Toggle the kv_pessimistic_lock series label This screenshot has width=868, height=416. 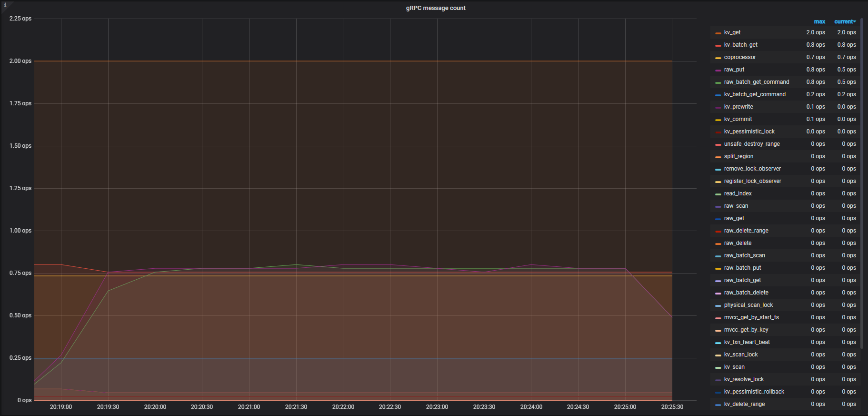[x=749, y=132]
